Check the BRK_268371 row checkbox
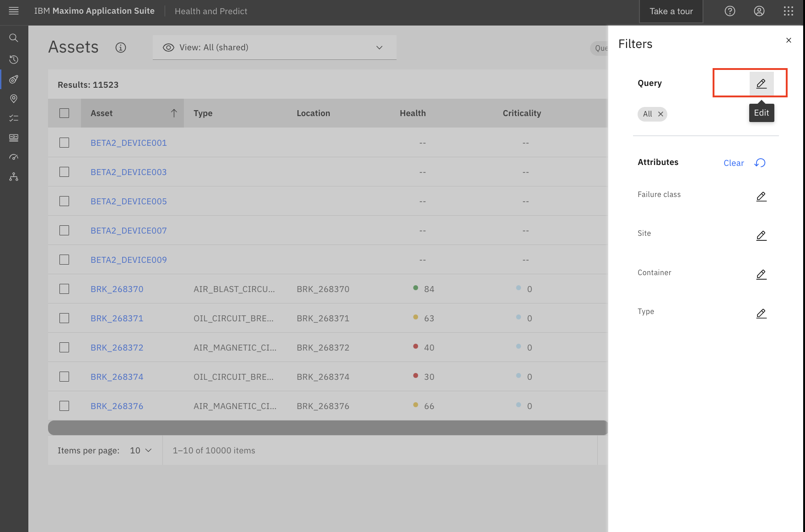The image size is (805, 532). [x=64, y=318]
